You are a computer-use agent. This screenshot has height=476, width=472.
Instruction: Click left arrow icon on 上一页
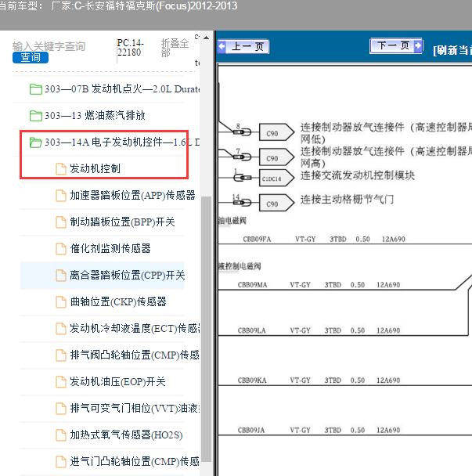pyautogui.click(x=222, y=47)
